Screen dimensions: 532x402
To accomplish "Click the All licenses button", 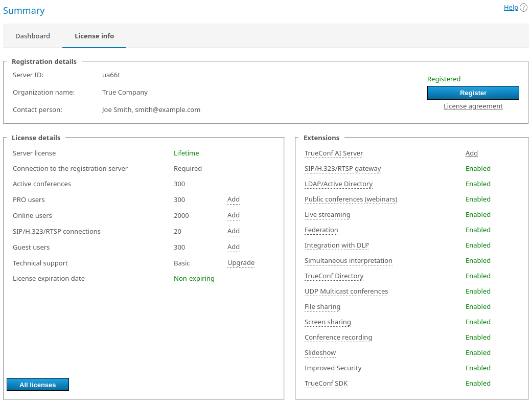I will (38, 385).
